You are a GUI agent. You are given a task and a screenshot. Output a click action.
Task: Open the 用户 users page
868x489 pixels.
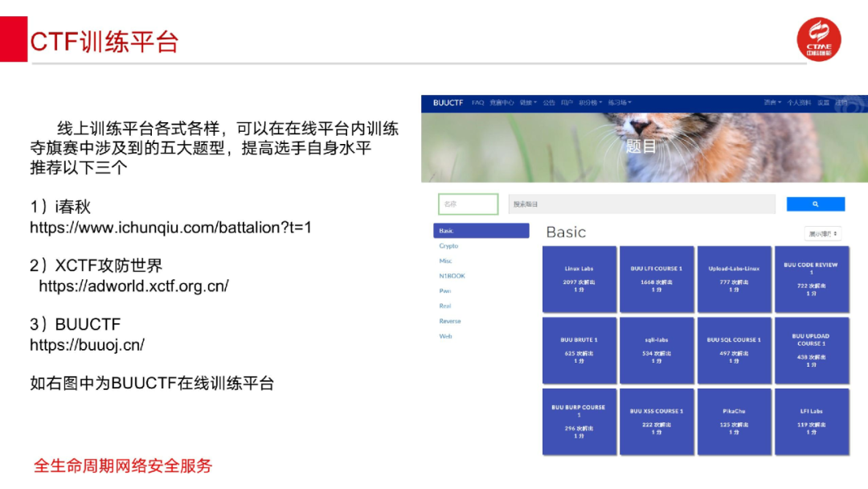(x=567, y=102)
